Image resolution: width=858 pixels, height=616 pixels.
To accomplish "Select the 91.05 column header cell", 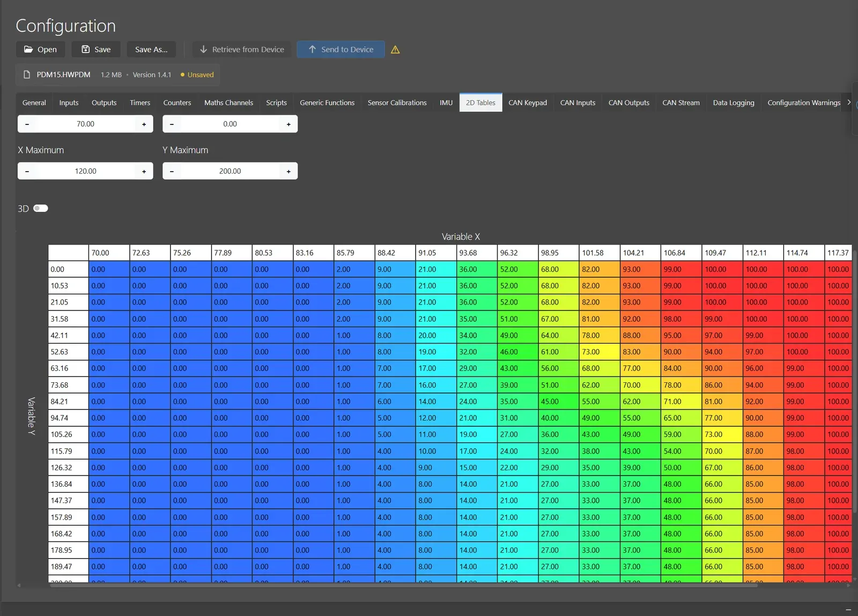I will (x=436, y=253).
